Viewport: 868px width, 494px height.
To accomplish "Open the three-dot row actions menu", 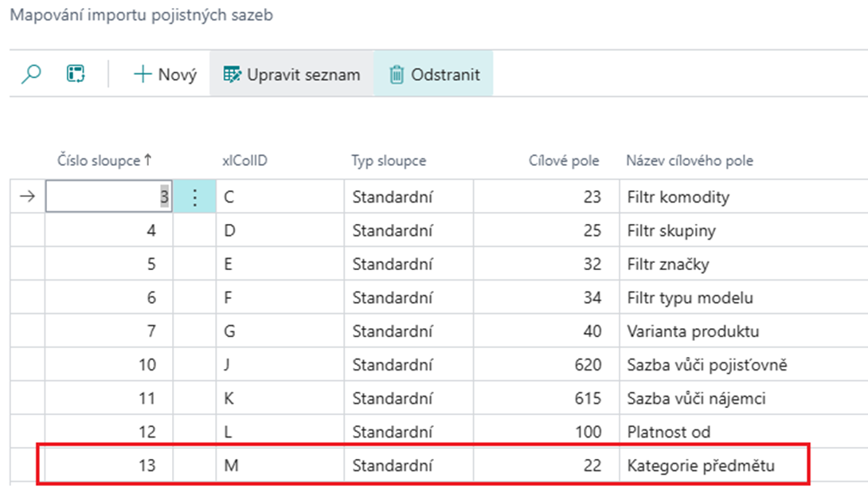I will (x=194, y=197).
